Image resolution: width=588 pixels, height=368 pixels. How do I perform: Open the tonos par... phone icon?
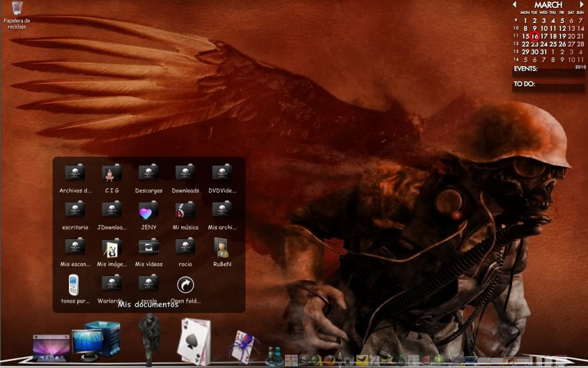(75, 289)
